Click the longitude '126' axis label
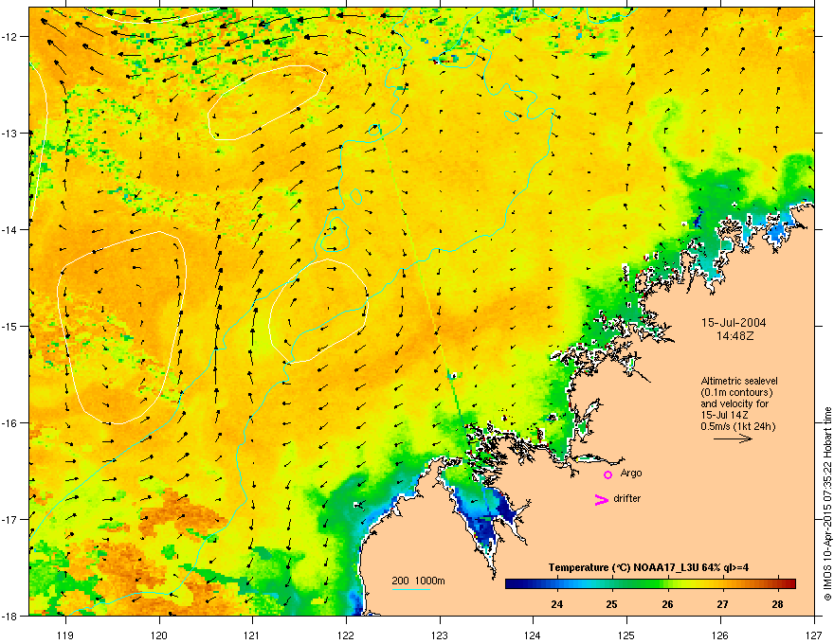 (720, 635)
